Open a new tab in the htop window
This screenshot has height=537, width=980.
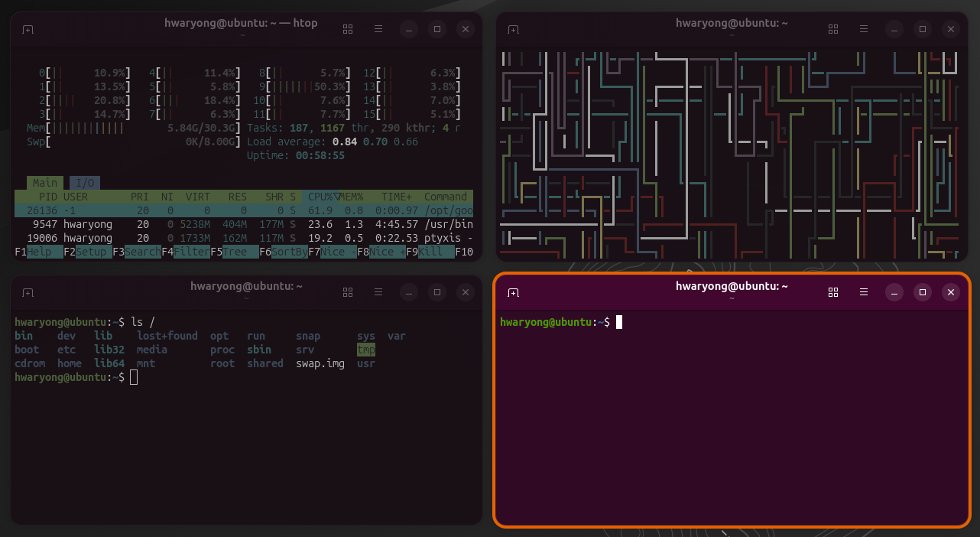click(x=28, y=30)
